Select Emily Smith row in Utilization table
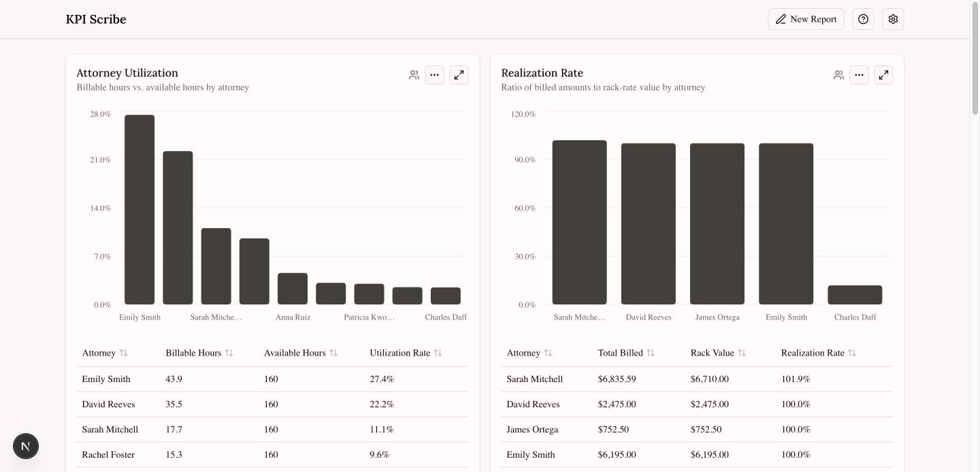Image resolution: width=980 pixels, height=472 pixels. pos(272,379)
